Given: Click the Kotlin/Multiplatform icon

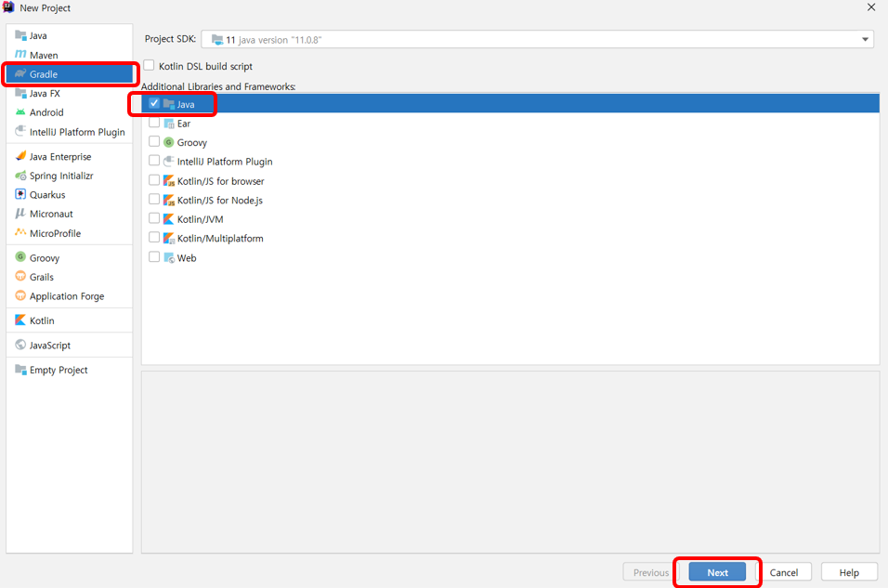Looking at the screenshot, I should [169, 238].
